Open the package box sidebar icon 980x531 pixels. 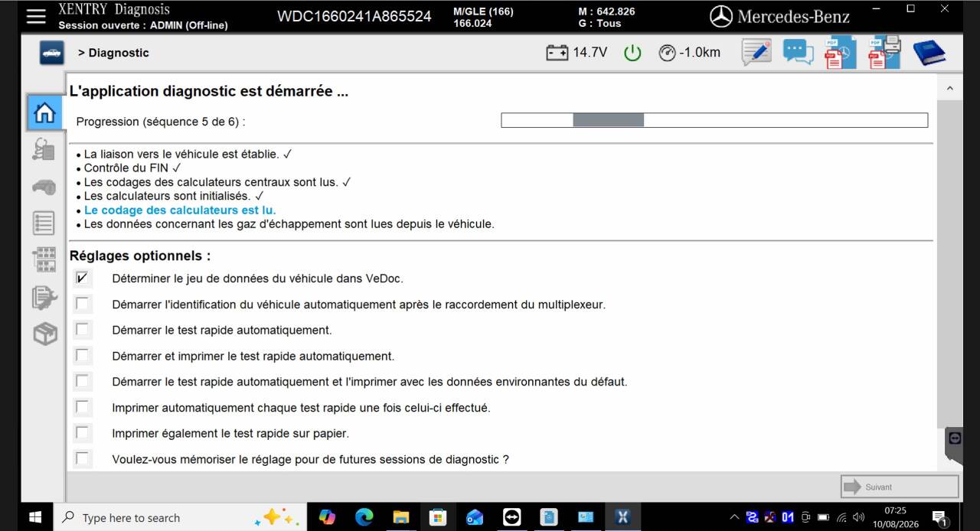(44, 334)
